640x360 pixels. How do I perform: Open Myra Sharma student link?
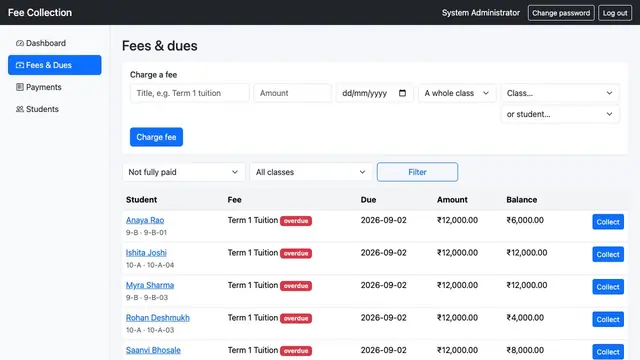150,285
